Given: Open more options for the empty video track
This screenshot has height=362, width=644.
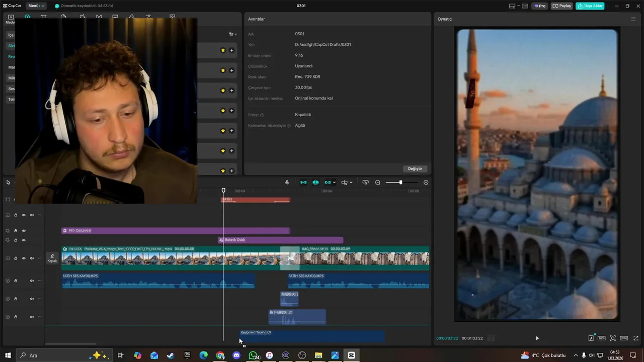Looking at the screenshot, I should coord(40,215).
